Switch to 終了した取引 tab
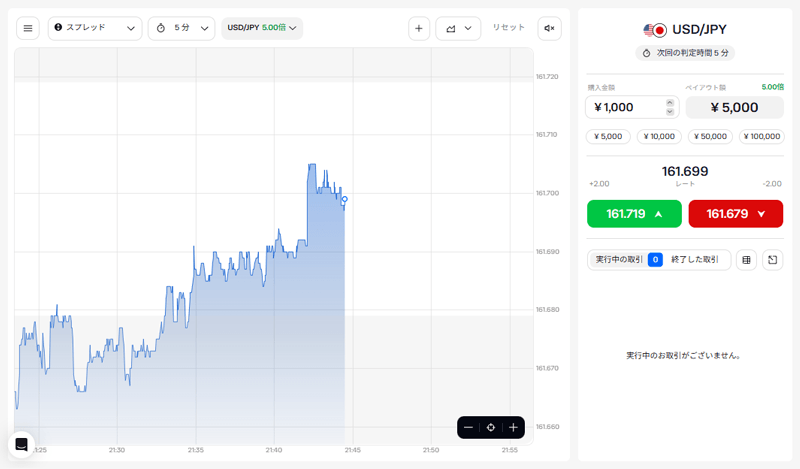Screen dimensions: 800x469 tap(694, 260)
